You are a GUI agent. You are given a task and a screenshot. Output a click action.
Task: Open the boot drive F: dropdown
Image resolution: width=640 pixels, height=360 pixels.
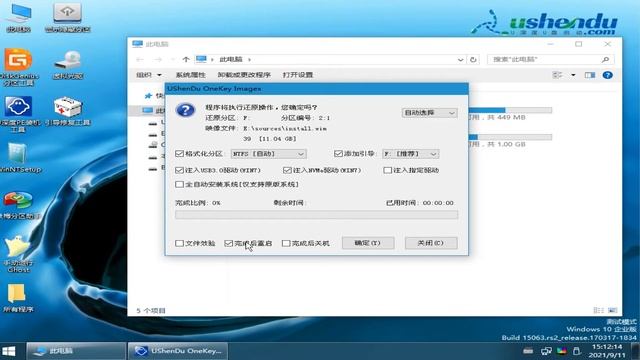[411, 154]
